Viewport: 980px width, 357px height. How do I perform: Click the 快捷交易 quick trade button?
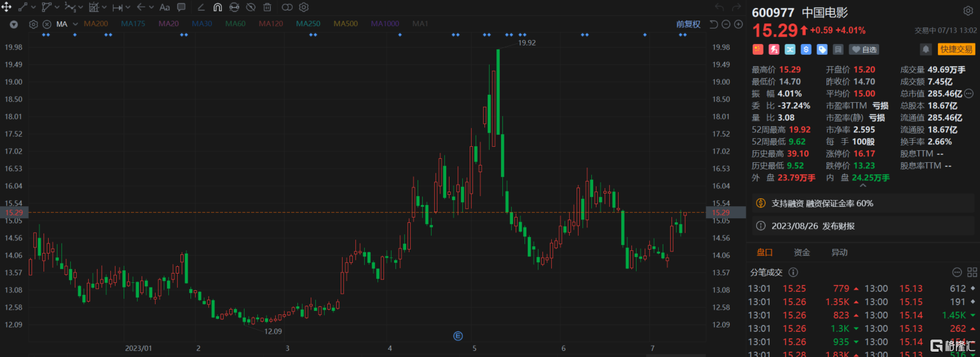pyautogui.click(x=956, y=49)
